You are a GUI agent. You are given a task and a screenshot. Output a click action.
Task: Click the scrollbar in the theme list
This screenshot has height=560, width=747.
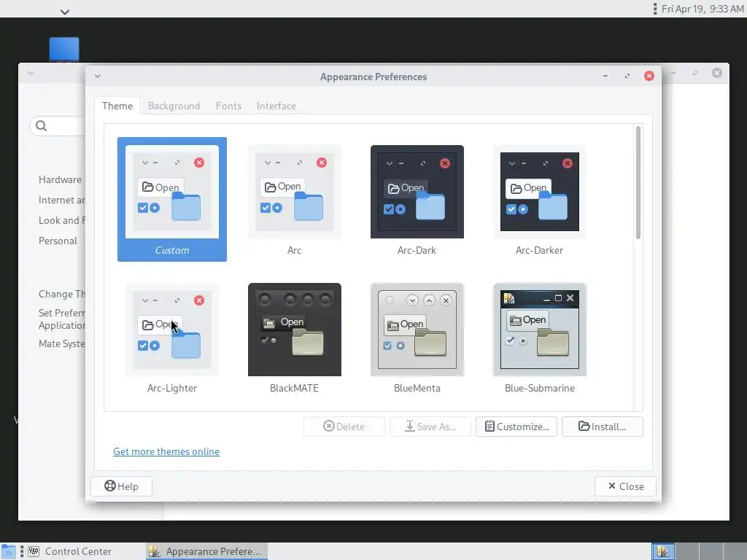coord(638,183)
